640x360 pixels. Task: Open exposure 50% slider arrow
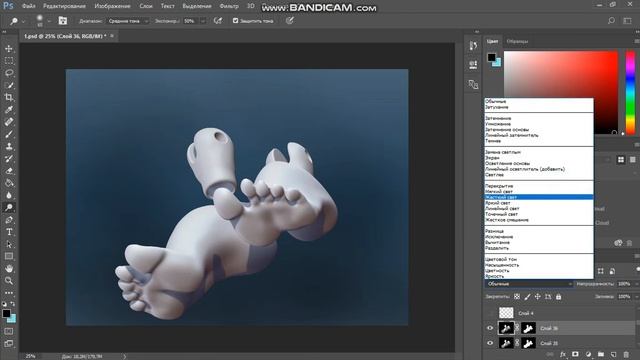point(203,21)
